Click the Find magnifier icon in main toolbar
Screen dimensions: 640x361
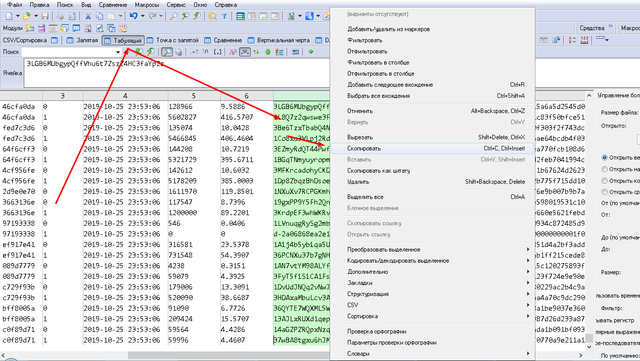pyautogui.click(x=173, y=16)
